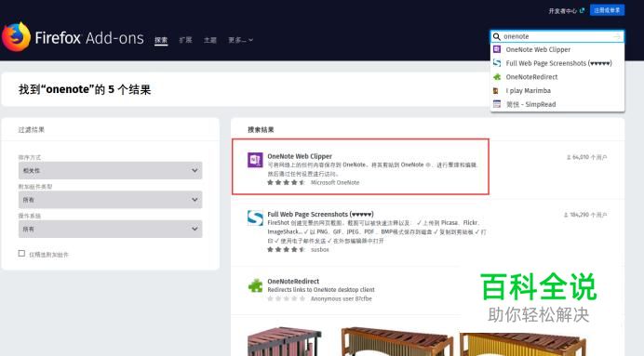Click OneNoteRedirect description text

coord(321,290)
